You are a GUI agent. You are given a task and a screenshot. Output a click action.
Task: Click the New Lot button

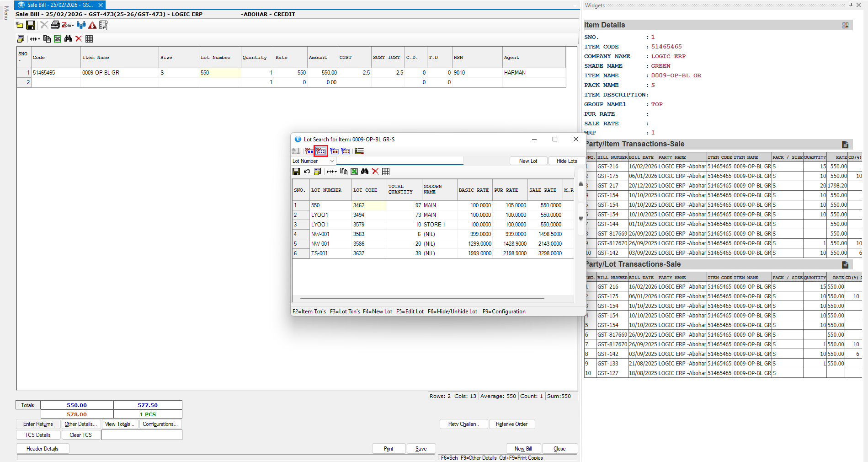click(528, 161)
